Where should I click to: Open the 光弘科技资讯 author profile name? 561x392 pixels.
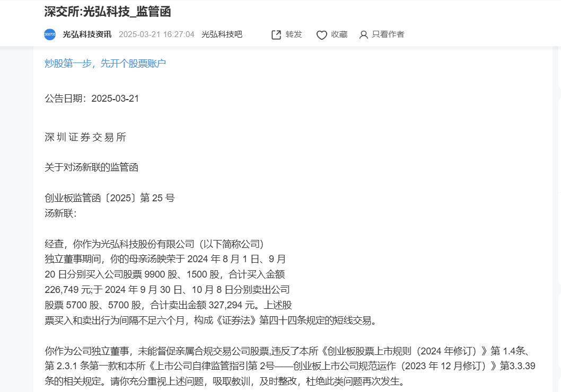coord(87,34)
